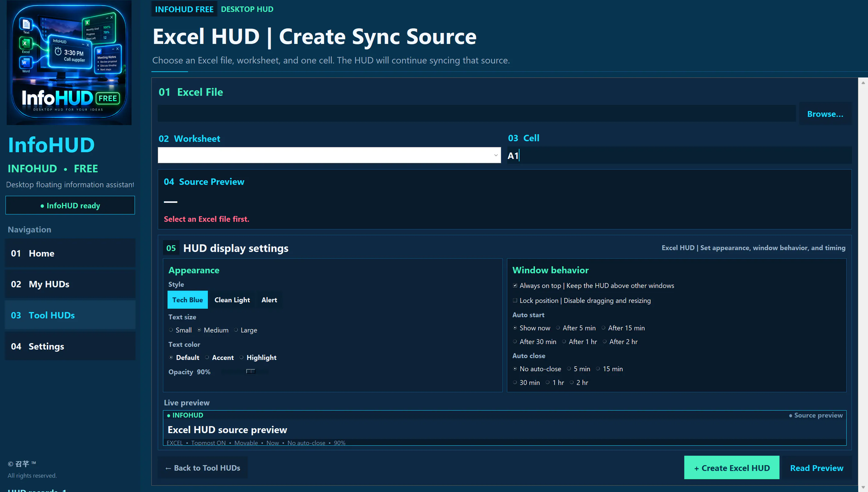868x492 pixels.
Task: Set auto start After 5 min
Action: [x=576, y=328]
